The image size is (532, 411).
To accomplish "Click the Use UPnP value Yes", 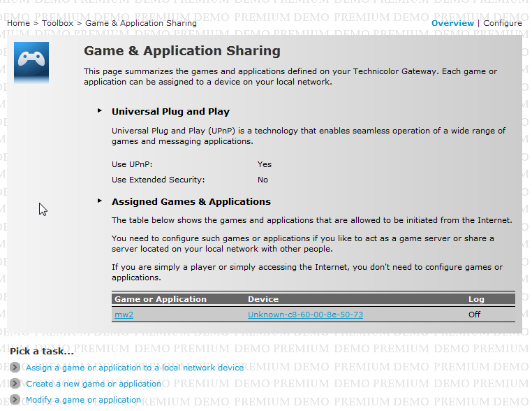I will pos(265,164).
